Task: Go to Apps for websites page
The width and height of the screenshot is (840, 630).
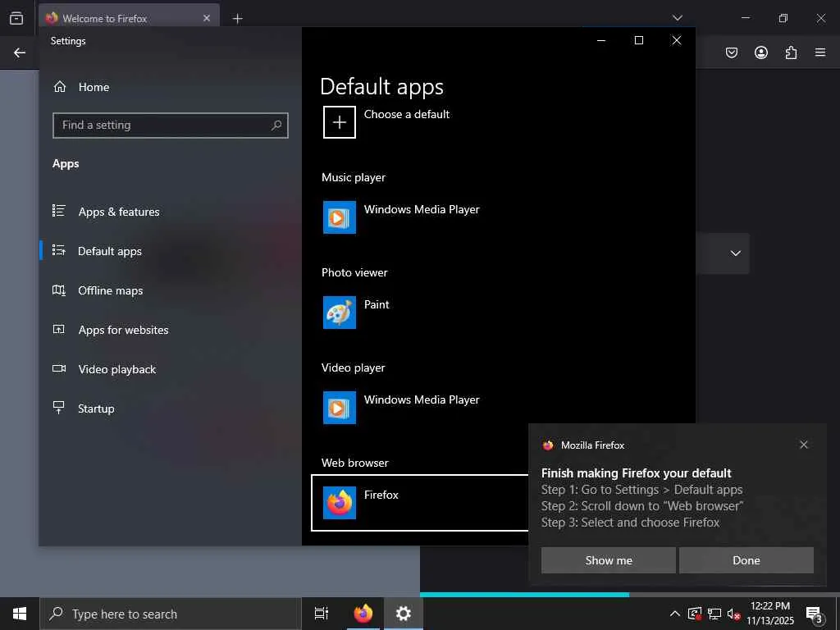Action: [x=123, y=330]
